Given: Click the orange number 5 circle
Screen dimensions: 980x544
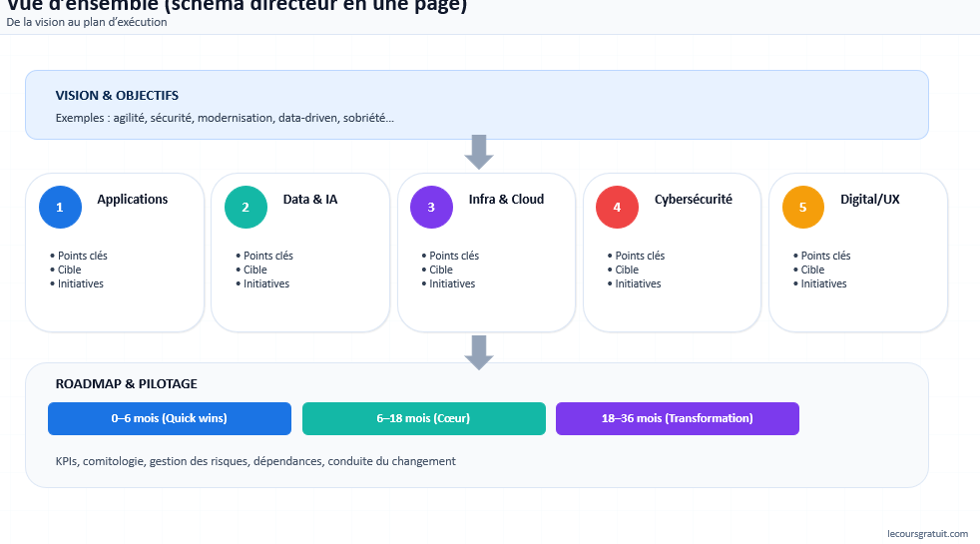Looking at the screenshot, I should tap(802, 208).
